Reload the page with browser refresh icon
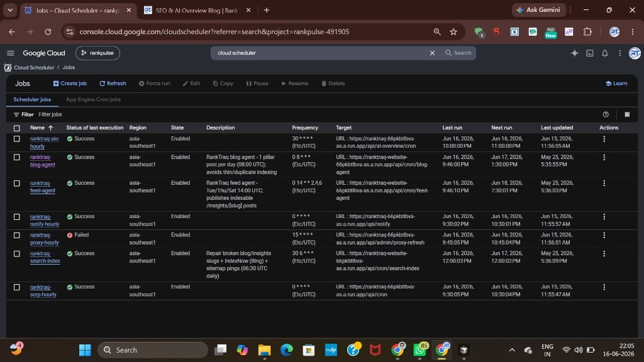 click(x=48, y=31)
